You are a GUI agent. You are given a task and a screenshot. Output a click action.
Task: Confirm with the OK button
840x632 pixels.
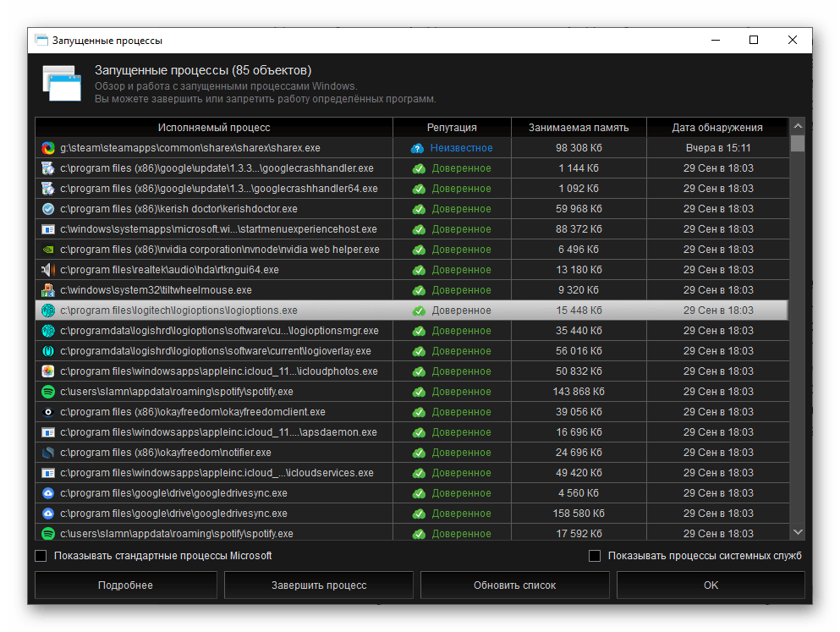pyautogui.click(x=711, y=585)
